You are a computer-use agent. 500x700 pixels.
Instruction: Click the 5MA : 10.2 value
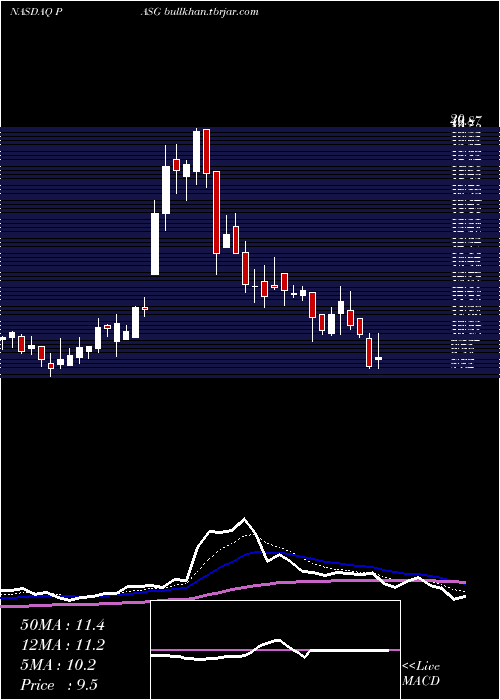(x=58, y=665)
